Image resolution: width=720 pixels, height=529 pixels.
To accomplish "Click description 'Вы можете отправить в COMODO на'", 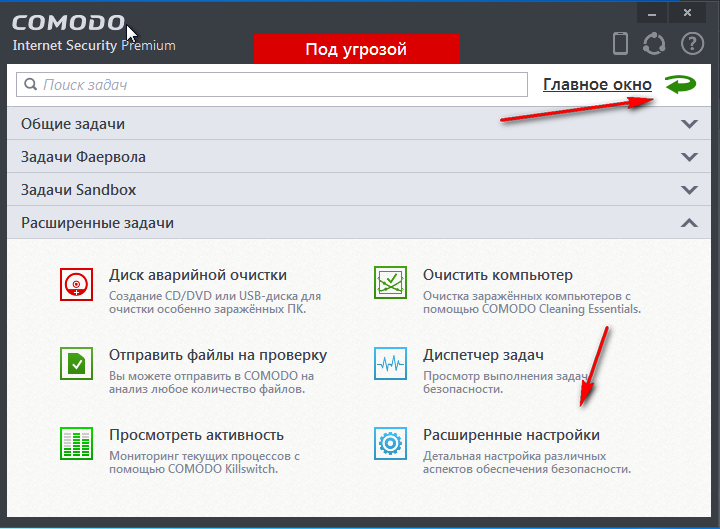I will coord(211,376).
